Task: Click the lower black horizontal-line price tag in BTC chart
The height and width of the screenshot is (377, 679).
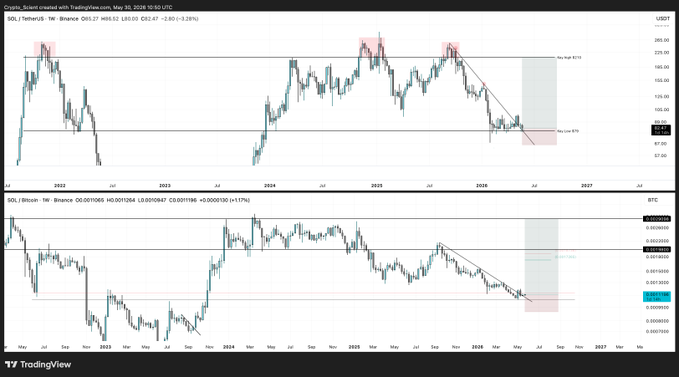Action: click(x=657, y=249)
